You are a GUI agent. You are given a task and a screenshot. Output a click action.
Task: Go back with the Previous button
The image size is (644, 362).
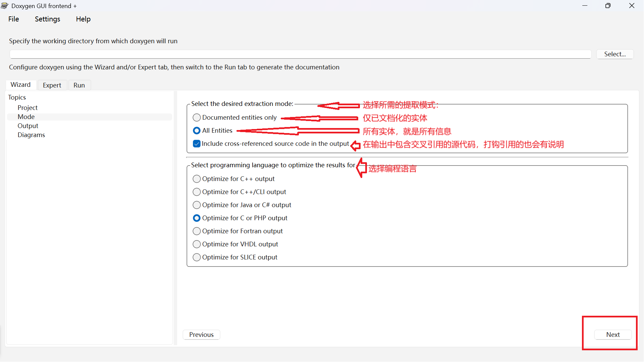click(201, 335)
